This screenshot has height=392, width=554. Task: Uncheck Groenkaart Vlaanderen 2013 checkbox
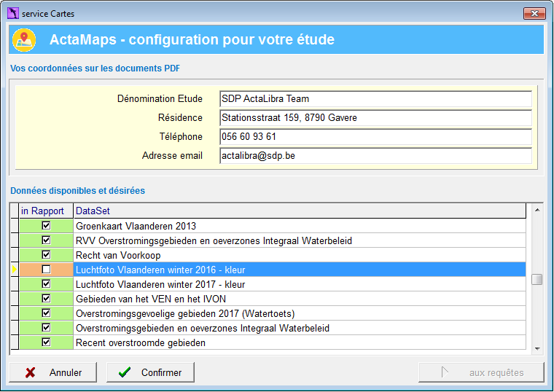[x=46, y=225]
